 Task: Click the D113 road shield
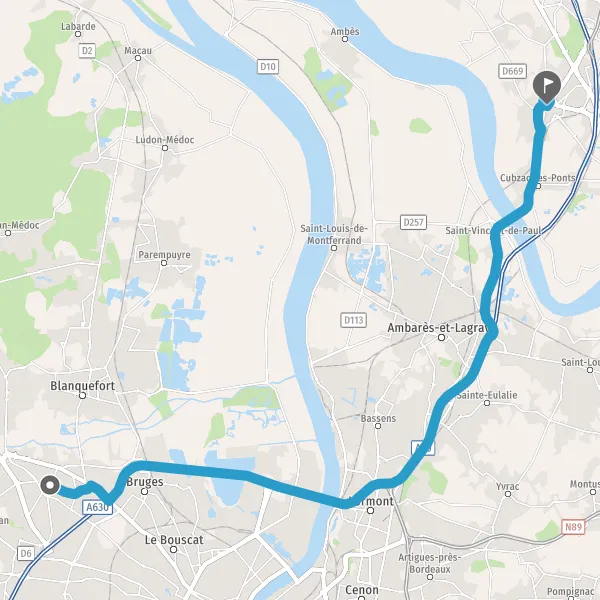pyautogui.click(x=353, y=320)
